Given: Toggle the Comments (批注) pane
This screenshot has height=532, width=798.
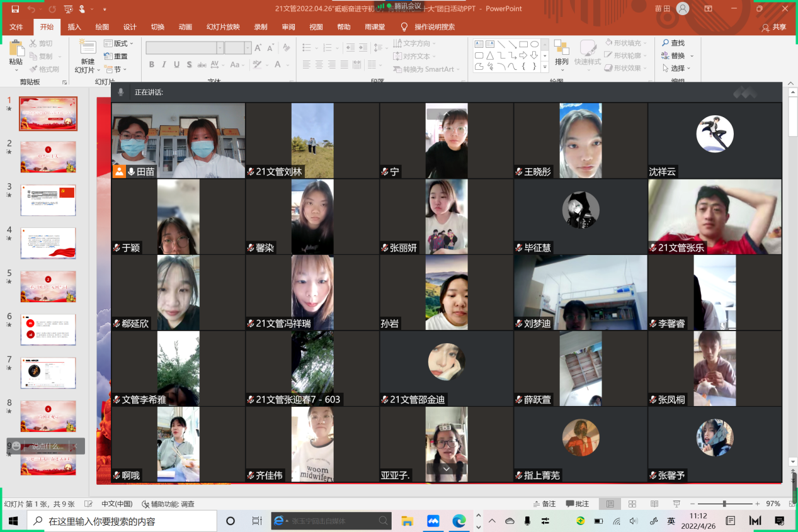Looking at the screenshot, I should [x=578, y=504].
